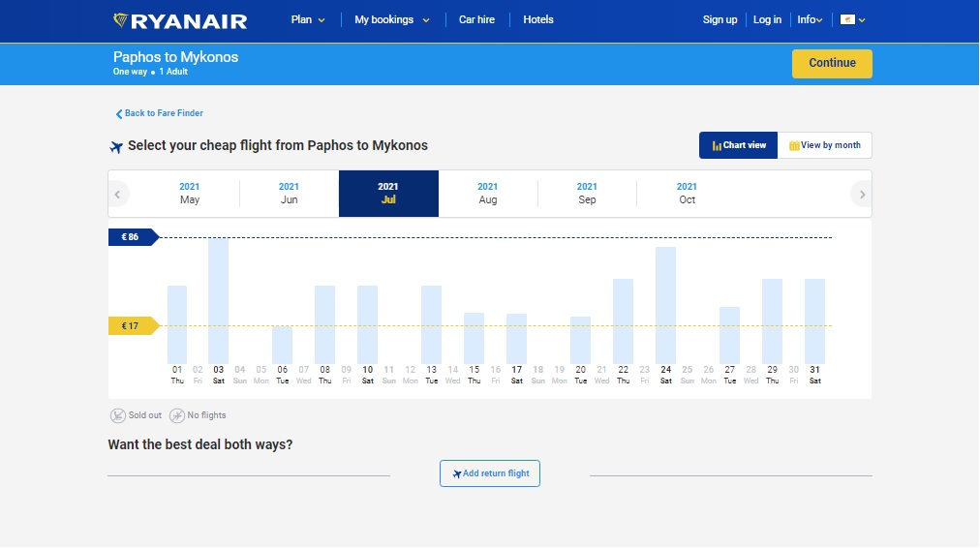Expand the Info dropdown
The image size is (980, 548).
810,20
